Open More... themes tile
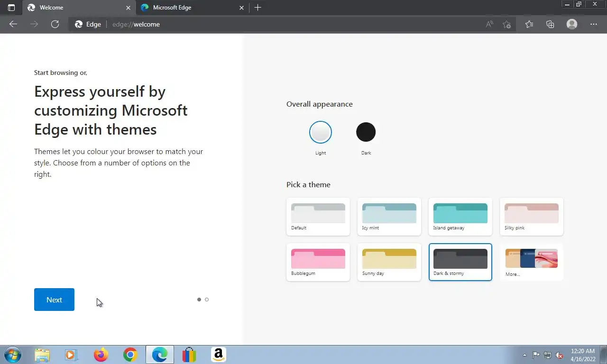The width and height of the screenshot is (607, 364). 532,262
